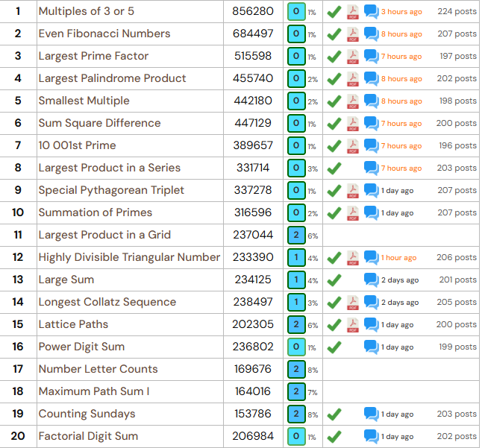Click difficulty badge 2 for Maximum Path Sum I
485x448 pixels.
[x=296, y=391]
